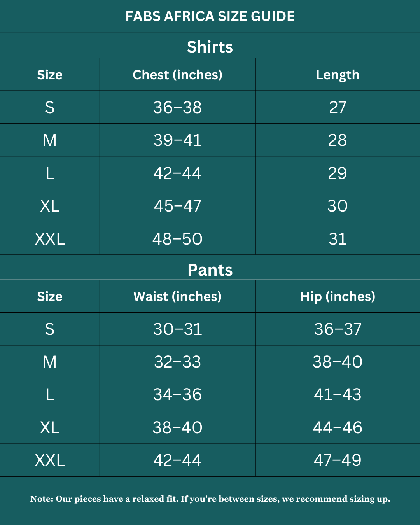Click the 32–33 waist measurement cell
Viewport: 420px width, 525px height.
177,362
